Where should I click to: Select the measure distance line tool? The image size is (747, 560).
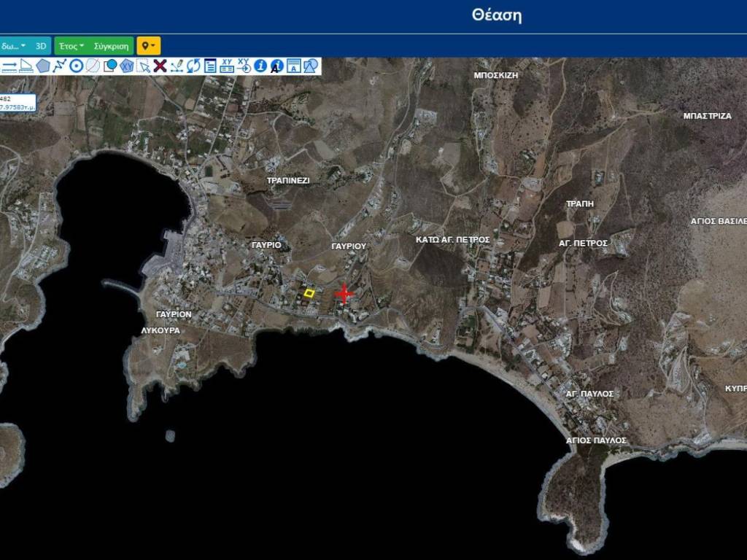click(x=9, y=66)
